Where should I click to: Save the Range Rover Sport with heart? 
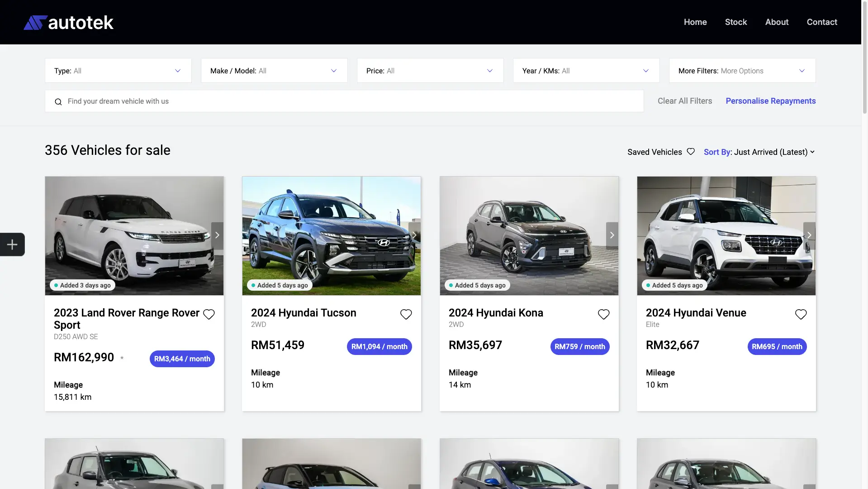pos(209,314)
